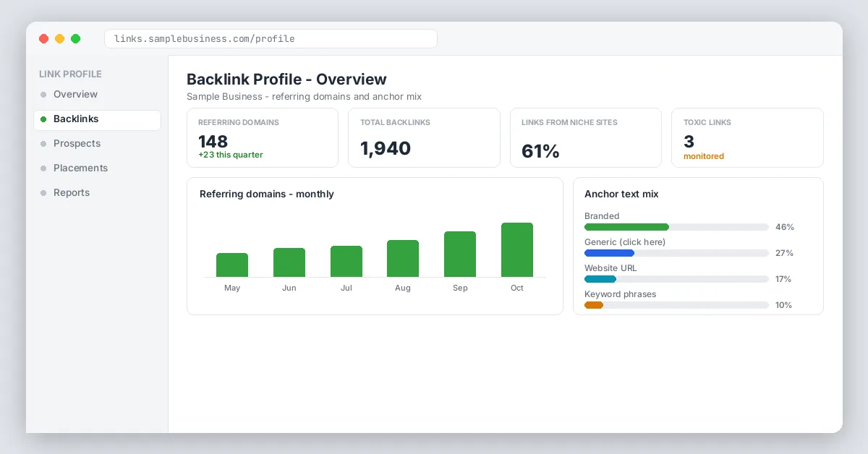Open Reports from the sidebar
This screenshot has height=454, width=868.
pyautogui.click(x=97, y=193)
